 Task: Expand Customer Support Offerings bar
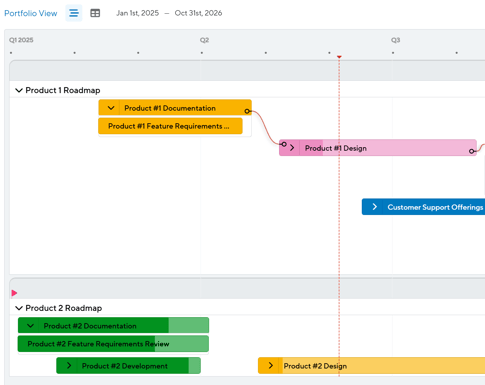(374, 207)
